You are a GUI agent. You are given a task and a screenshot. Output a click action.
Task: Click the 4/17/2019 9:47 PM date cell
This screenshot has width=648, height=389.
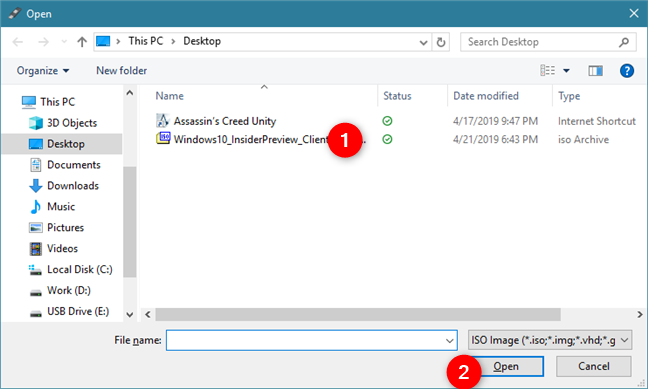495,121
